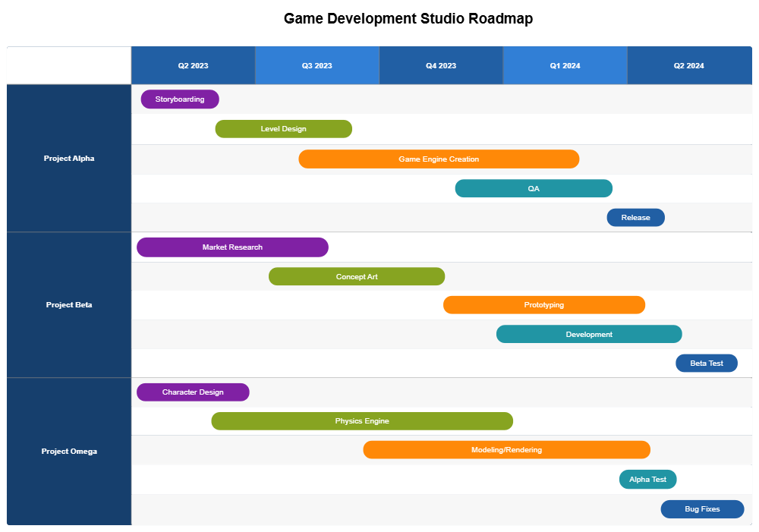
Task: Select the Character Design task
Action: (193, 392)
